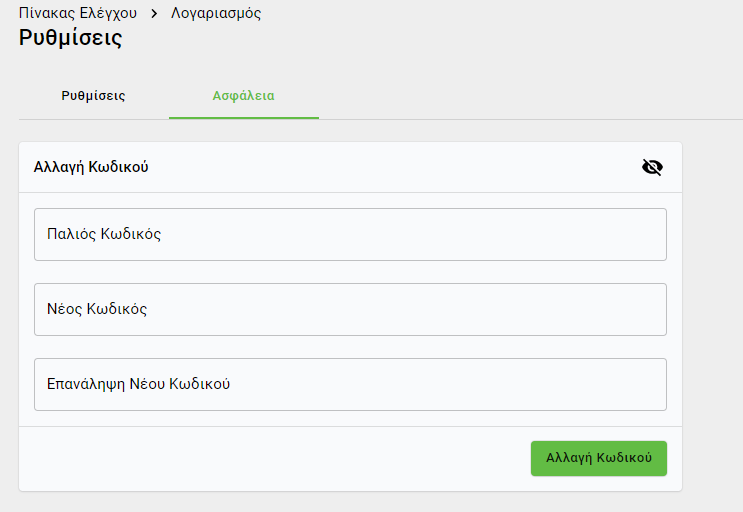Click the Παλιός Κωδικός placeholder text

pyautogui.click(x=104, y=234)
